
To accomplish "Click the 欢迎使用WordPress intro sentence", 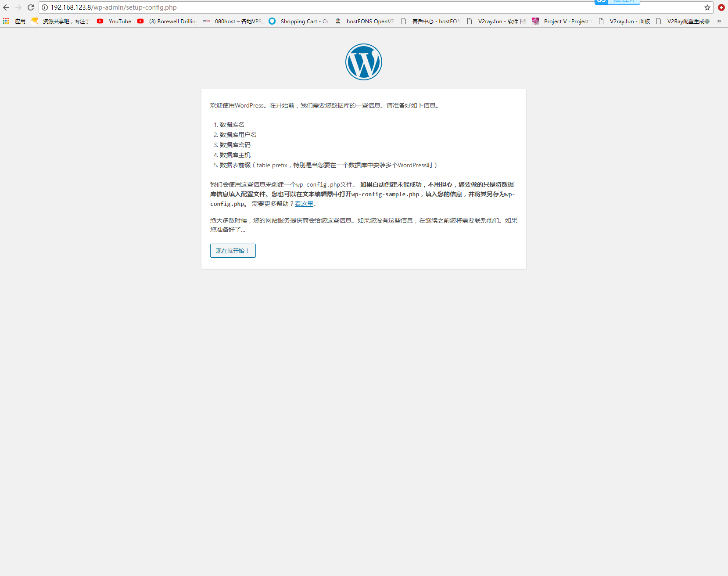I will tap(325, 105).
